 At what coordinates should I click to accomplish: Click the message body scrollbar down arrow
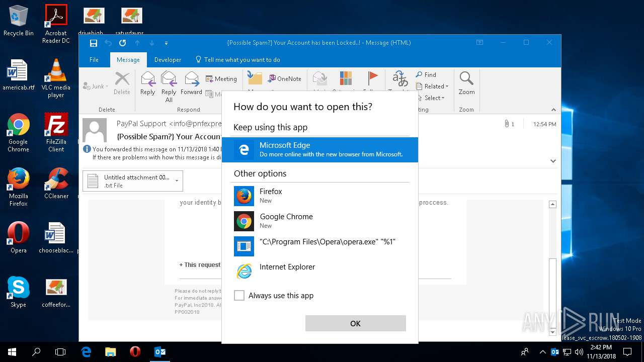click(552, 332)
